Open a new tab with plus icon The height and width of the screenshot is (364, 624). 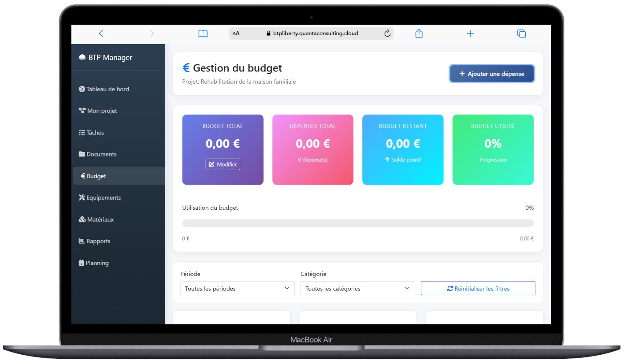point(470,33)
